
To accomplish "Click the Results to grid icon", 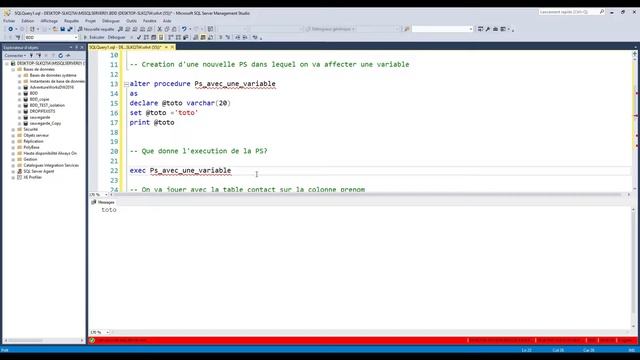I will pyautogui.click(x=203, y=37).
